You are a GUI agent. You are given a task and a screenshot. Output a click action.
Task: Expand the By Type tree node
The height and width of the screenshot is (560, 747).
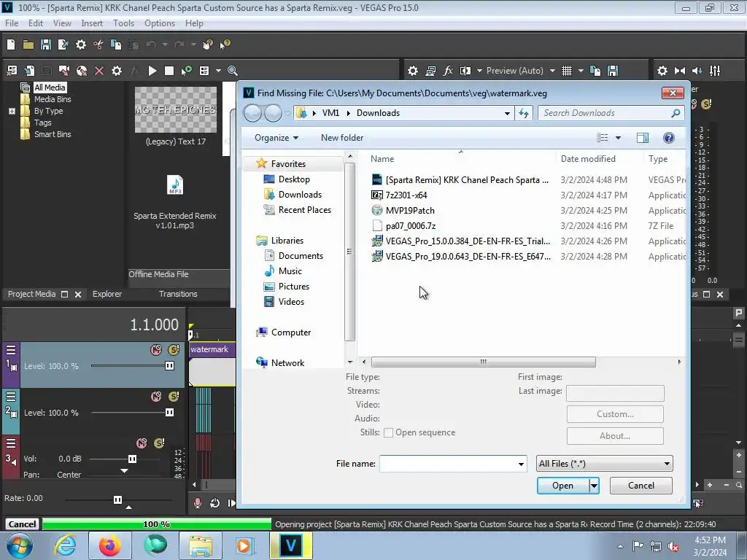pyautogui.click(x=12, y=111)
